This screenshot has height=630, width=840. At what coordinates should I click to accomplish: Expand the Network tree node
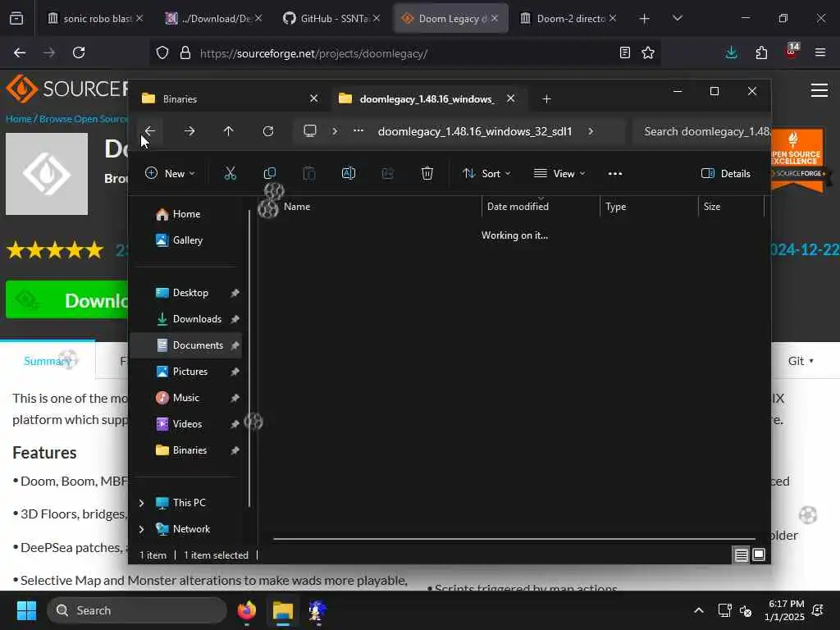141,529
